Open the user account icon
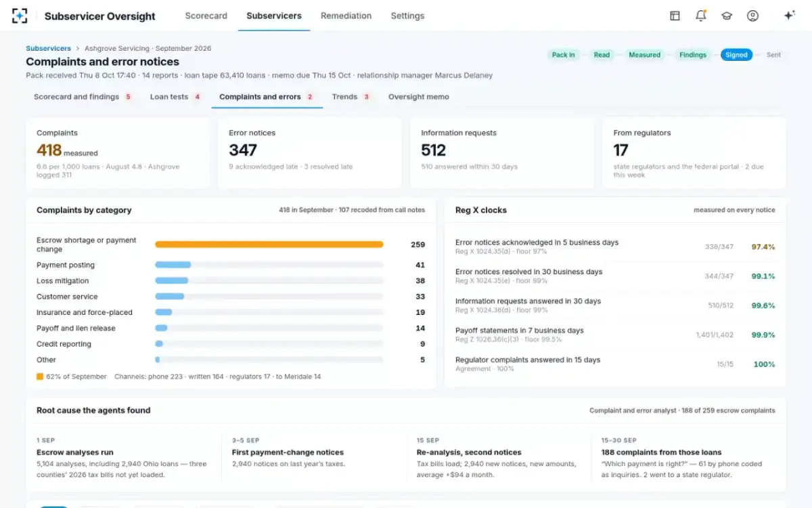 click(752, 16)
